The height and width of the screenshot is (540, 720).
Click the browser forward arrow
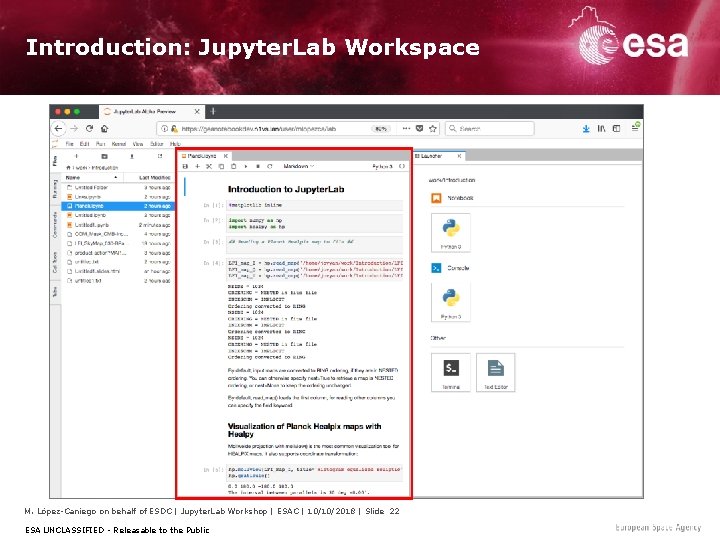click(x=74, y=129)
